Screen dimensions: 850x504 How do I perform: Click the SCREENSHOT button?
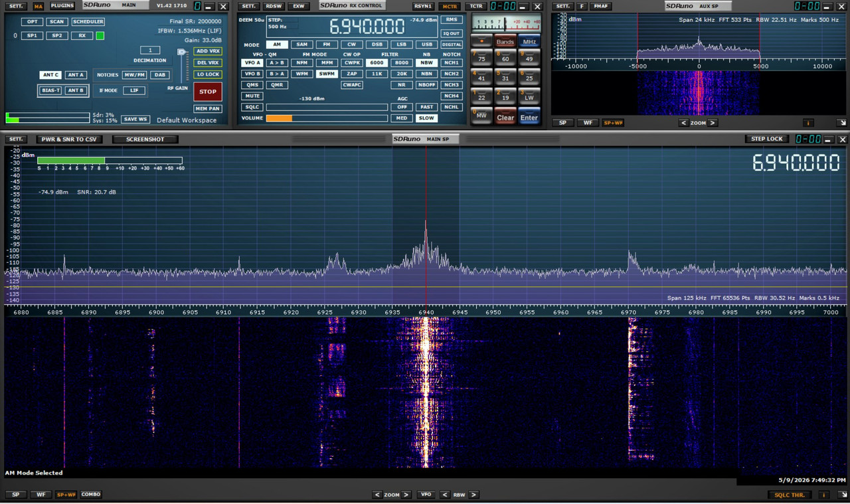pos(145,139)
